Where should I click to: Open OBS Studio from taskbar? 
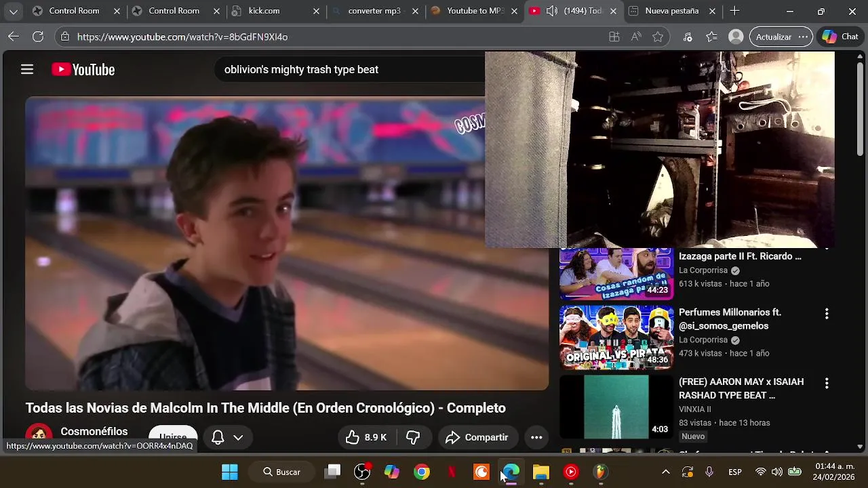[x=362, y=472]
